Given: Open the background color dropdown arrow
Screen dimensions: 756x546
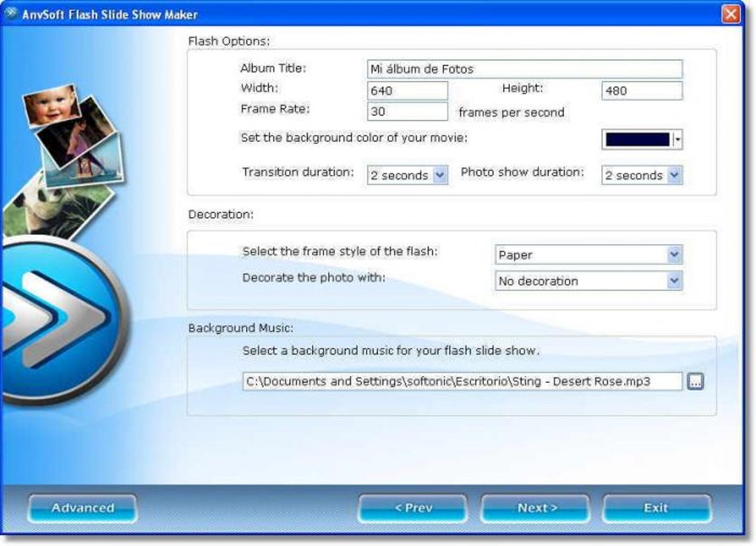Looking at the screenshot, I should (677, 139).
